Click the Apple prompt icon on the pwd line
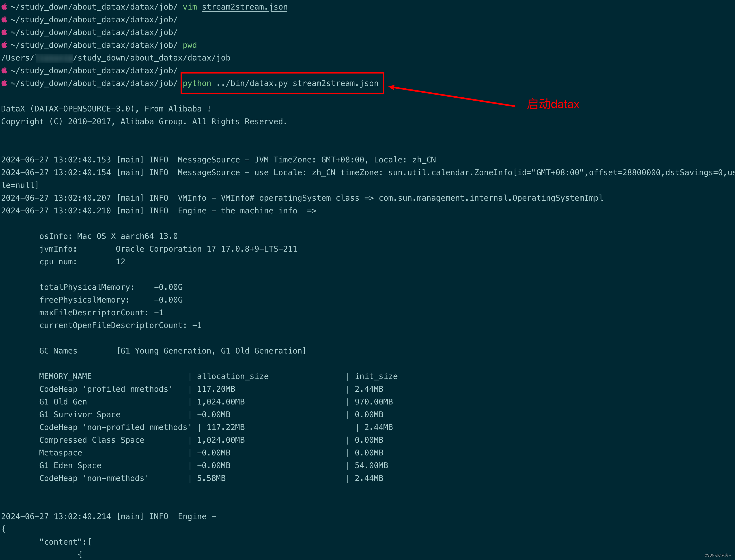 coord(4,45)
